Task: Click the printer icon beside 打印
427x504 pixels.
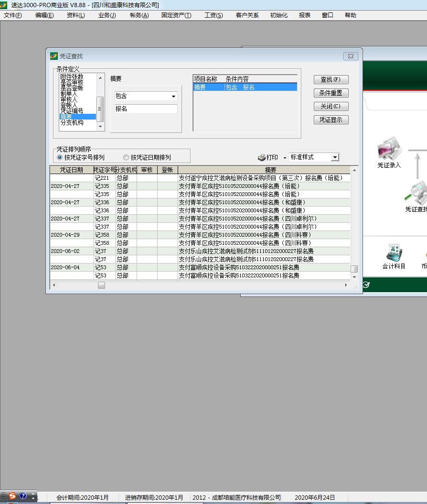Action: (261, 157)
